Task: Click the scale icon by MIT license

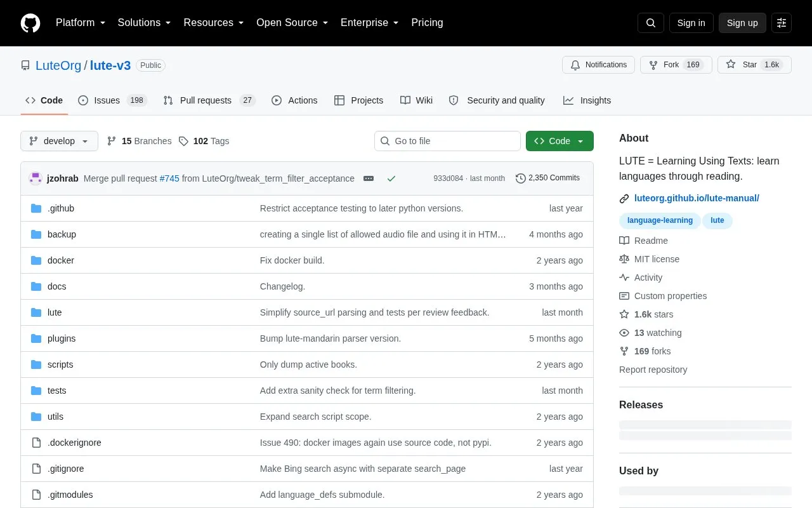Action: point(624,259)
